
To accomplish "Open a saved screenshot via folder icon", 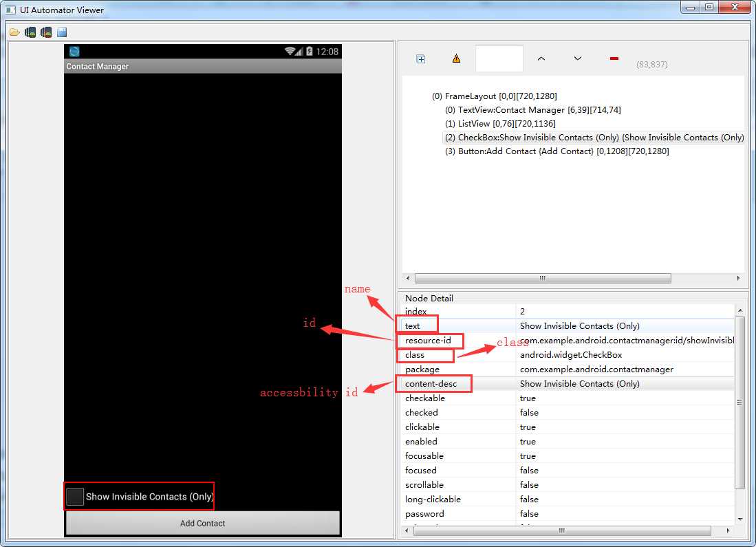I will coord(14,32).
